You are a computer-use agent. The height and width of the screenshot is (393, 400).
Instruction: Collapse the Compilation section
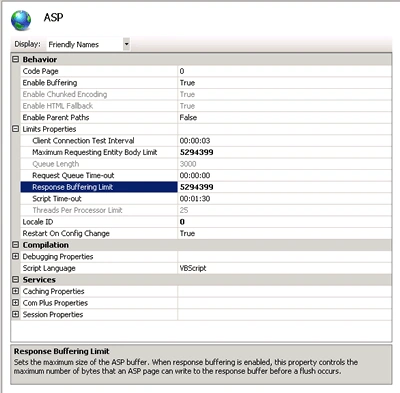pos(15,245)
